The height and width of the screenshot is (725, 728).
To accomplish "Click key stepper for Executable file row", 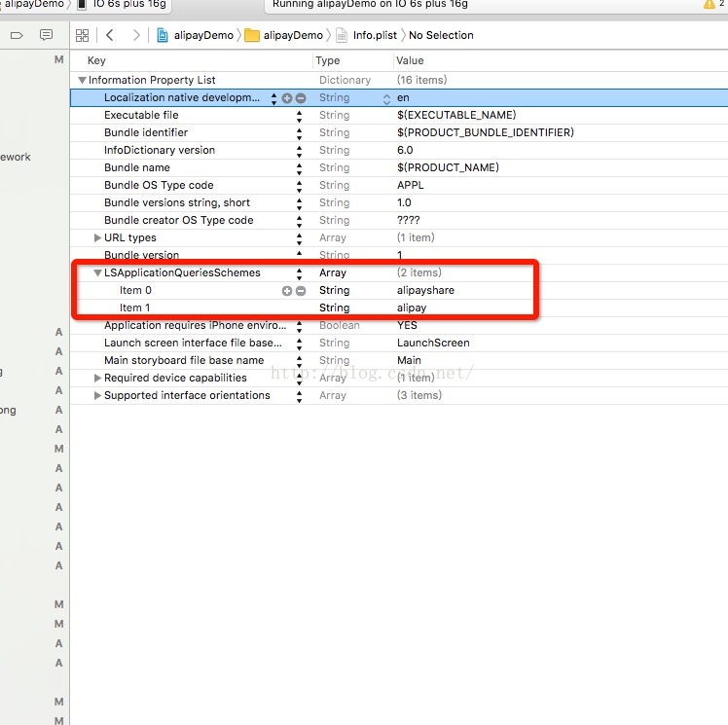I will 300,116.
